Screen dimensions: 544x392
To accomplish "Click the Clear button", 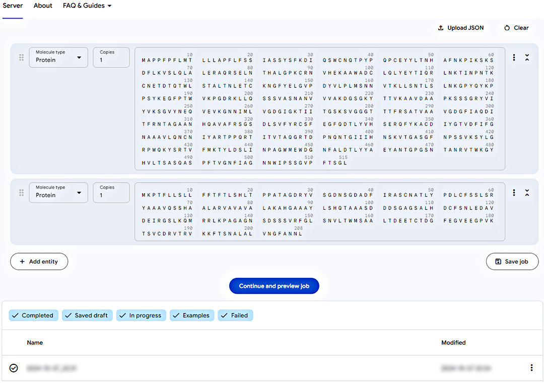I will click(516, 28).
